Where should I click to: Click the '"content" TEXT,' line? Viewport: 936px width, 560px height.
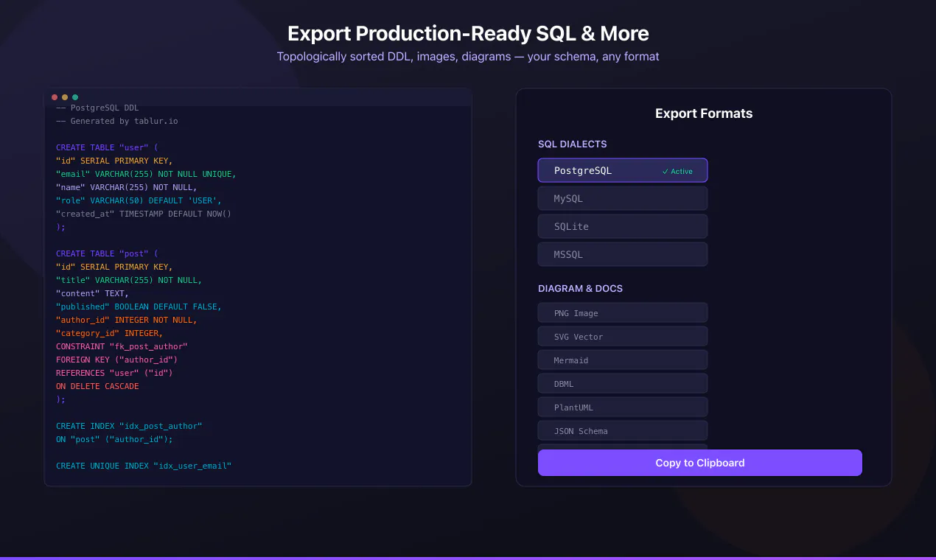[x=92, y=293]
